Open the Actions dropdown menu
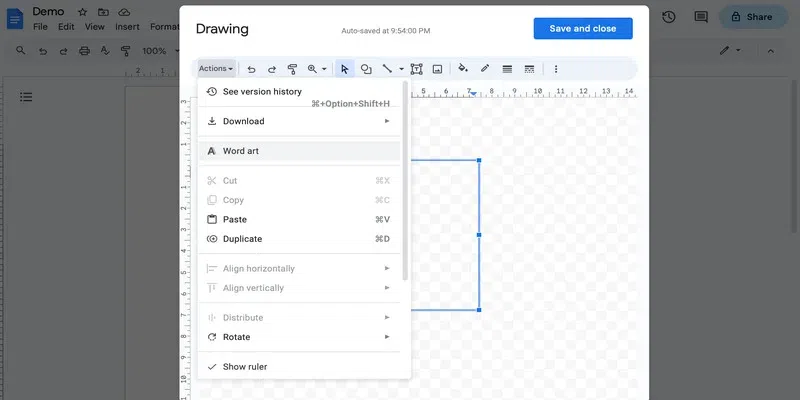The height and width of the screenshot is (400, 800). coord(216,68)
